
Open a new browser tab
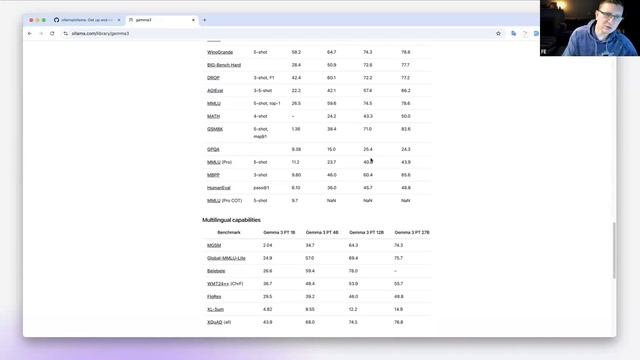[204, 20]
